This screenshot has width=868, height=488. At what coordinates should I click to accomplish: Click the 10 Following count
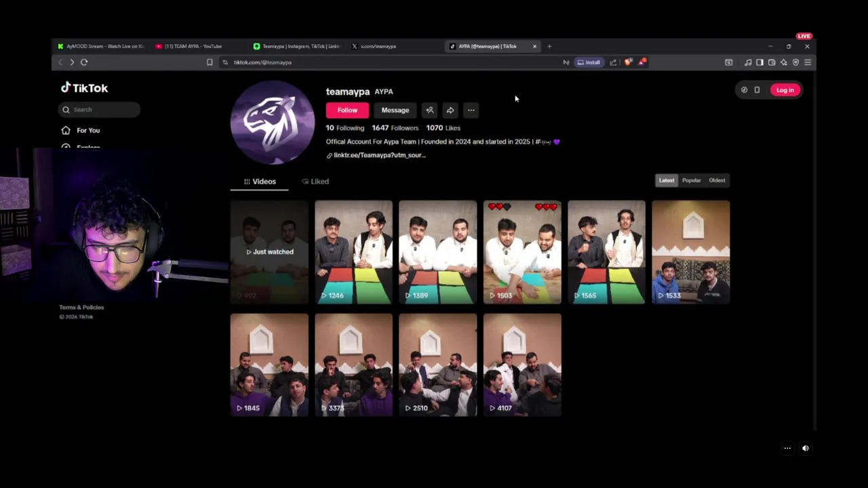[345, 128]
